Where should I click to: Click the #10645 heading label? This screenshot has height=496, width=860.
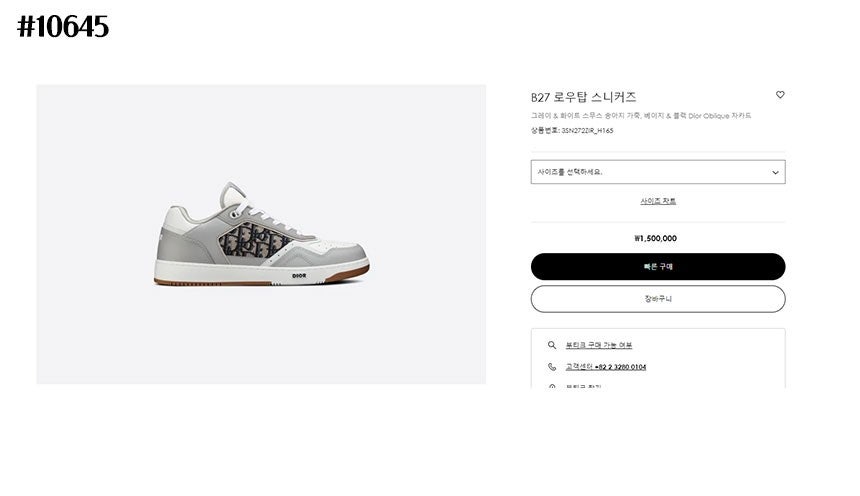click(63, 26)
